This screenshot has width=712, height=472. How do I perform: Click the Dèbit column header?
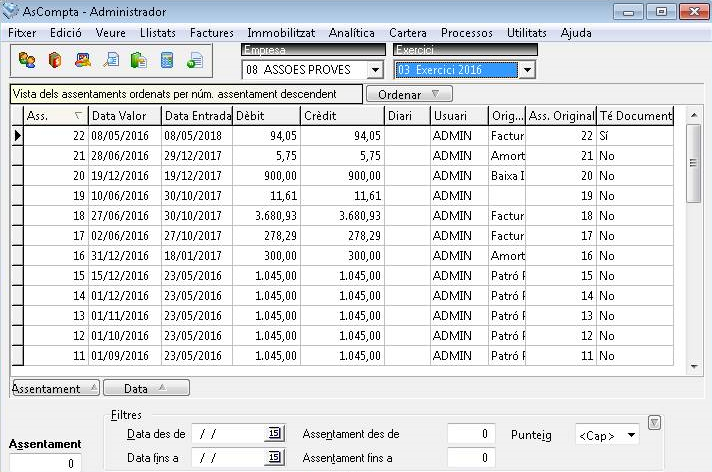pyautogui.click(x=267, y=116)
